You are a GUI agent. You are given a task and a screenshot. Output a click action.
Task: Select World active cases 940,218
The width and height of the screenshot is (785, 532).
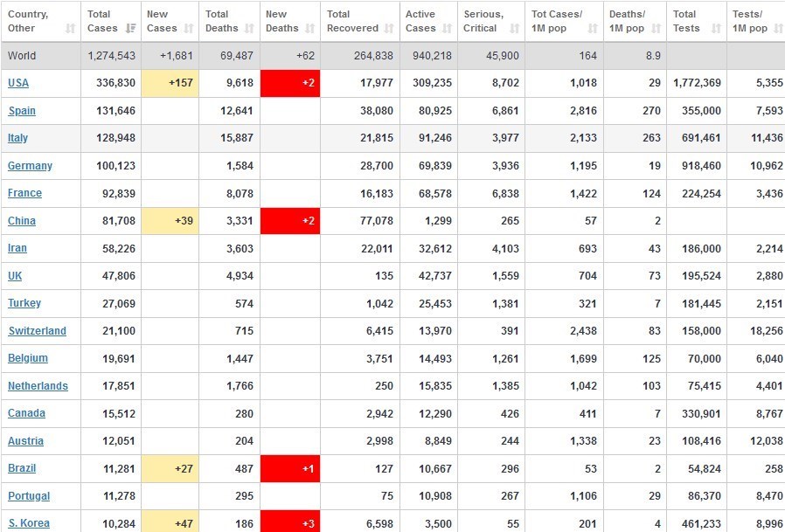432,56
